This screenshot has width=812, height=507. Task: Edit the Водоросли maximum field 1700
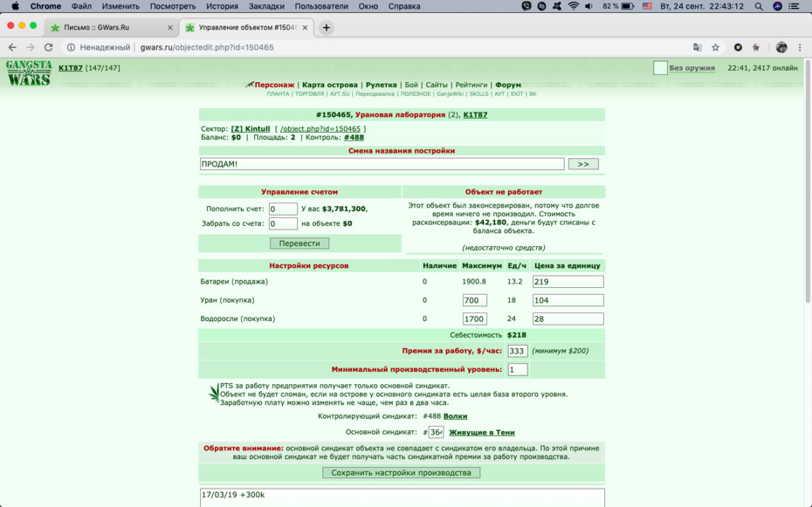[474, 319]
